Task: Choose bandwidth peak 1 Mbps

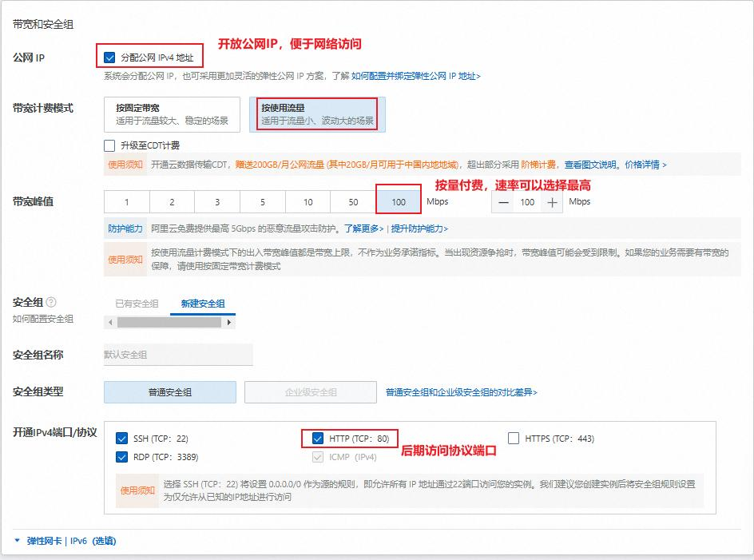Action: pos(127,202)
